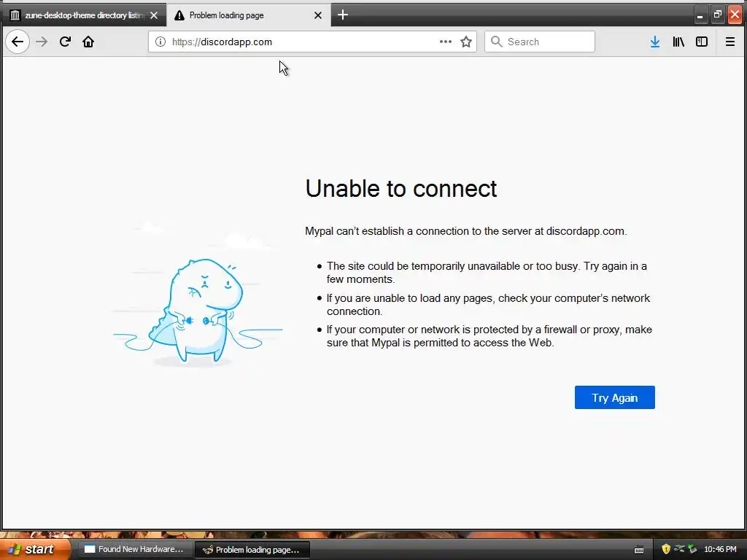Activate Problem loading page taskbar button
The width and height of the screenshot is (747, 560).
[x=252, y=550]
